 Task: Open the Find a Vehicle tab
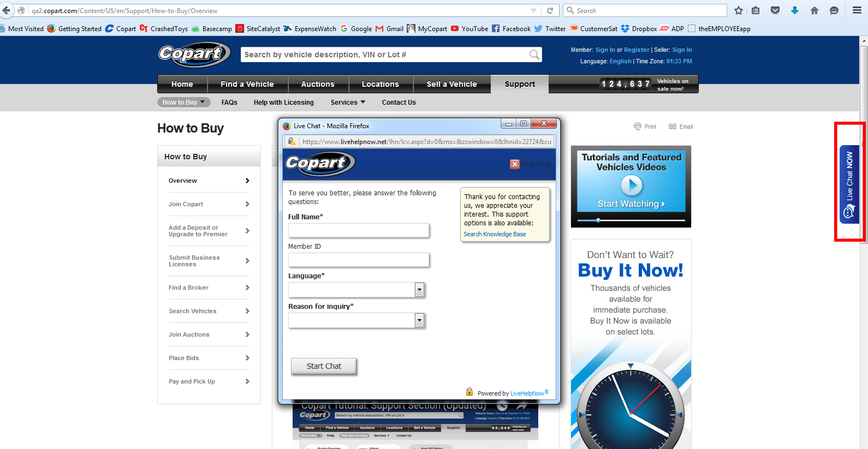(247, 84)
